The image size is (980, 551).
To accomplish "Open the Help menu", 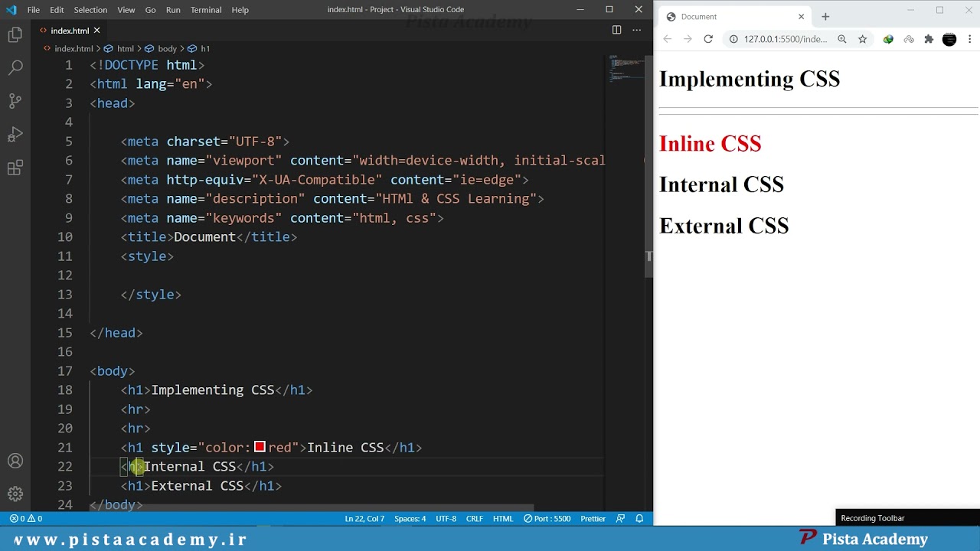I will pos(240,10).
